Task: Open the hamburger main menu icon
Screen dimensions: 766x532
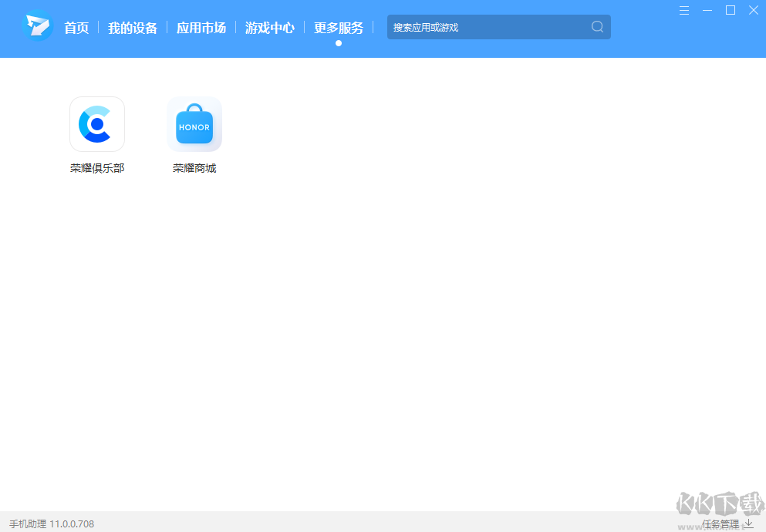Action: click(684, 10)
